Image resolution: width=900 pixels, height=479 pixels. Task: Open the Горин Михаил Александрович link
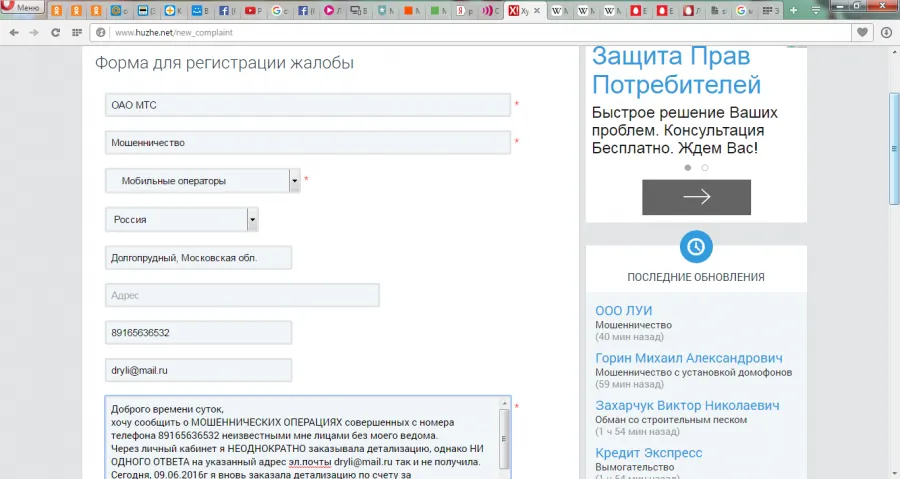(x=689, y=358)
